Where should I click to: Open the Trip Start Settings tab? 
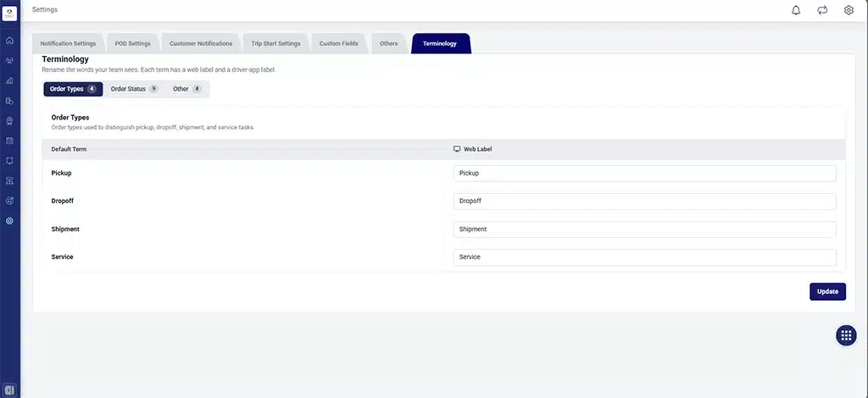pyautogui.click(x=275, y=44)
